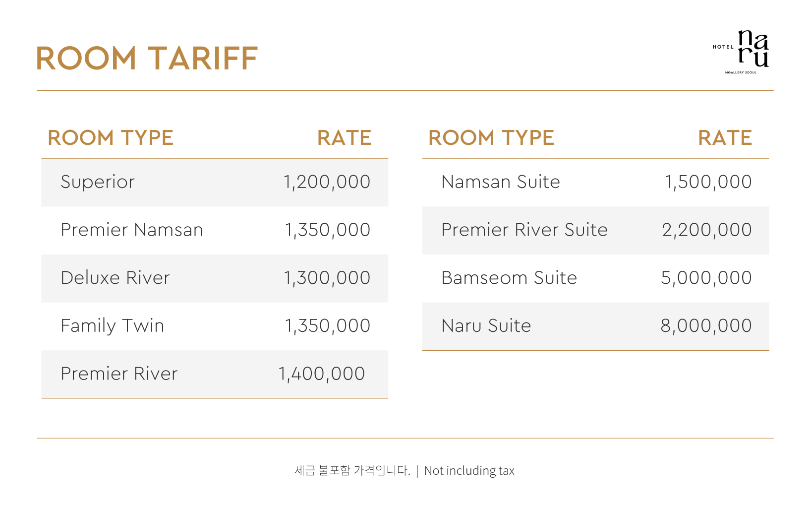Select the Namsan Suite row
Image resolution: width=812 pixels, height=508 pixels.
point(595,183)
